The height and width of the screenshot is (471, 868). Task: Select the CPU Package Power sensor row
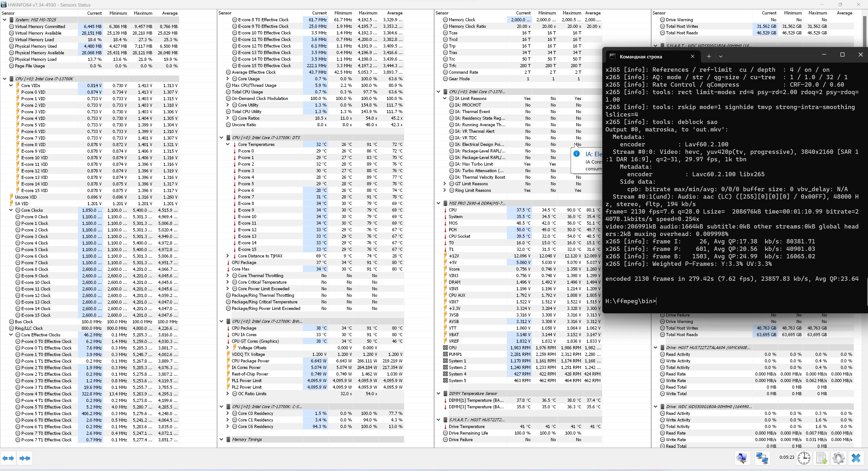[250, 361]
